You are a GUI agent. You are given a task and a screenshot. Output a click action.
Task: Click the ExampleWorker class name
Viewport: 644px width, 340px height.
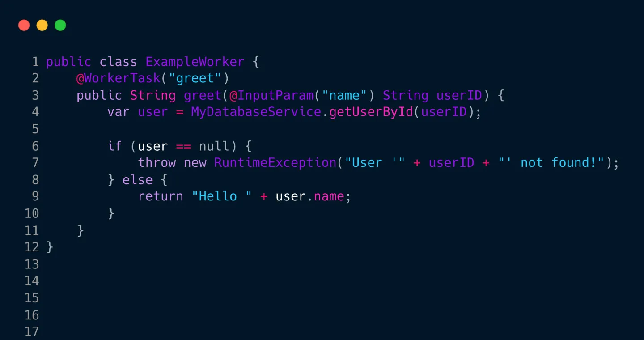click(x=195, y=62)
